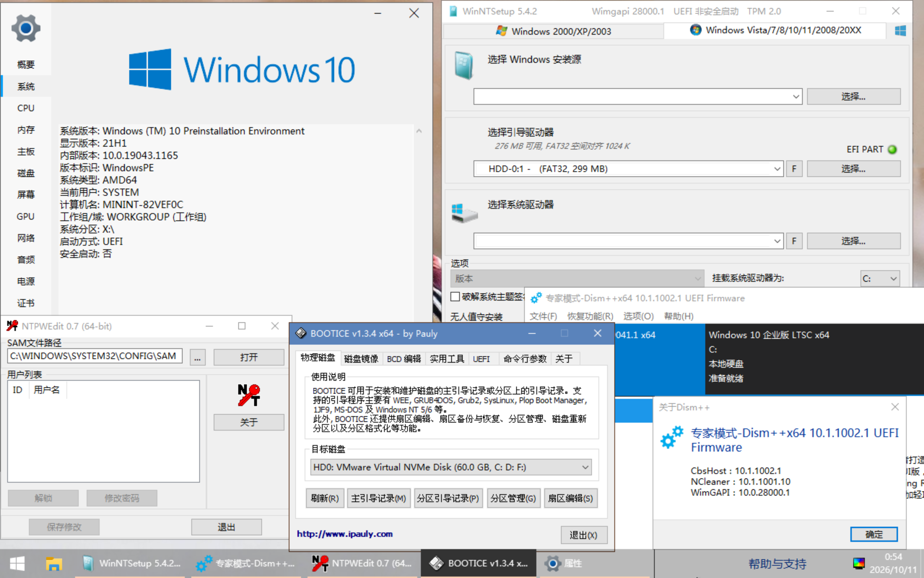
Task: Open the Windows Start menu
Action: click(x=17, y=564)
